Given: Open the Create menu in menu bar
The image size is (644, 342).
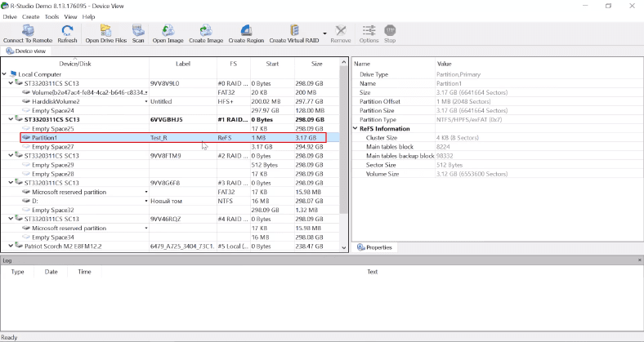Looking at the screenshot, I should click(x=31, y=16).
